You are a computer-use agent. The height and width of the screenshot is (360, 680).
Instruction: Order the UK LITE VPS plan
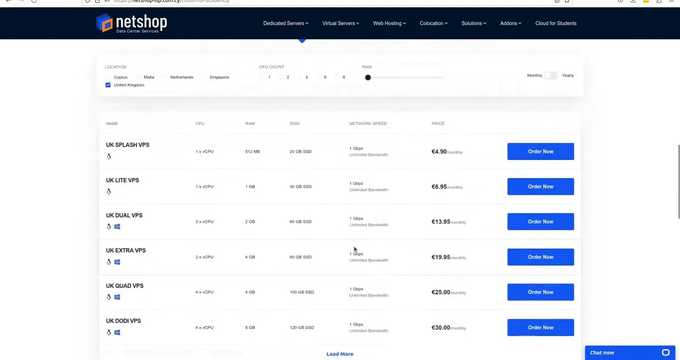(540, 187)
